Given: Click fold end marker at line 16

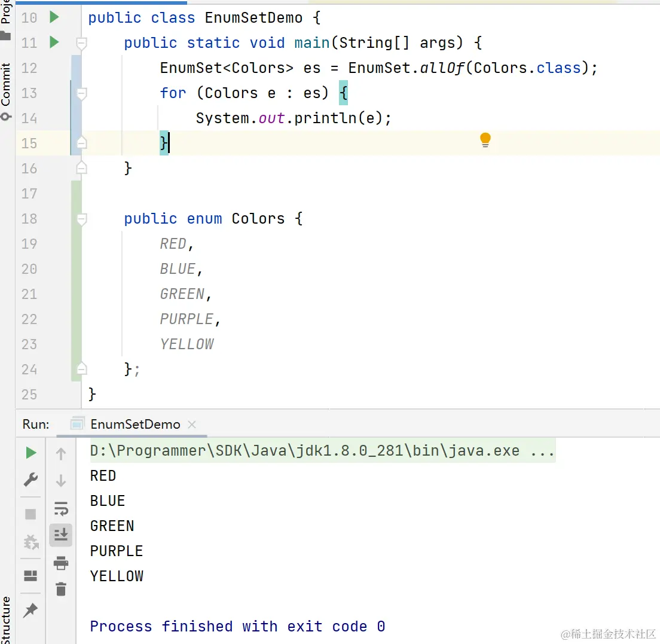Looking at the screenshot, I should tap(82, 168).
